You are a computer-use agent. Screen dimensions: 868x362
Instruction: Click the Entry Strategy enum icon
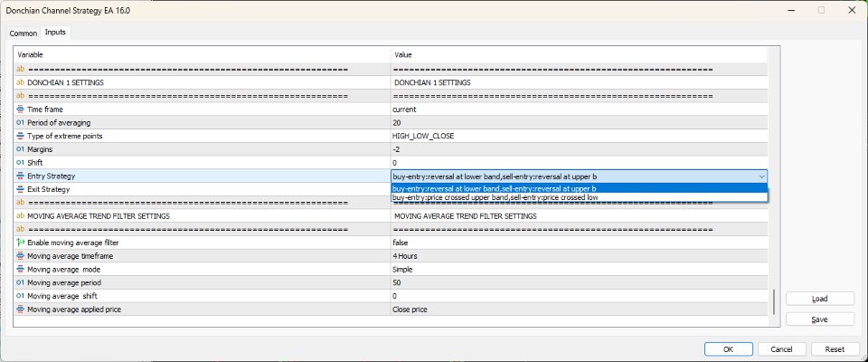pos(21,176)
